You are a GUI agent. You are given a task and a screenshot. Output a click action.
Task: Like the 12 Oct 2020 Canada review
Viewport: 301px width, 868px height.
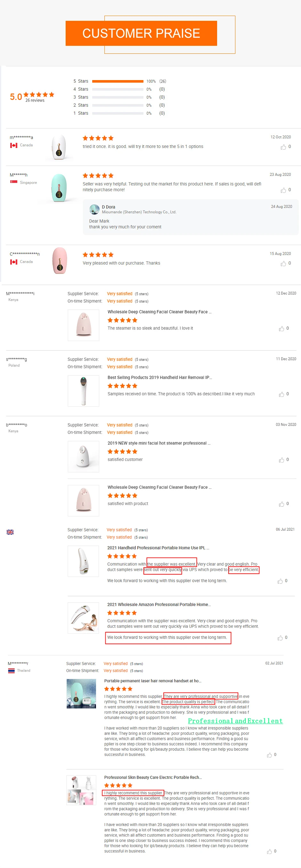click(x=283, y=147)
